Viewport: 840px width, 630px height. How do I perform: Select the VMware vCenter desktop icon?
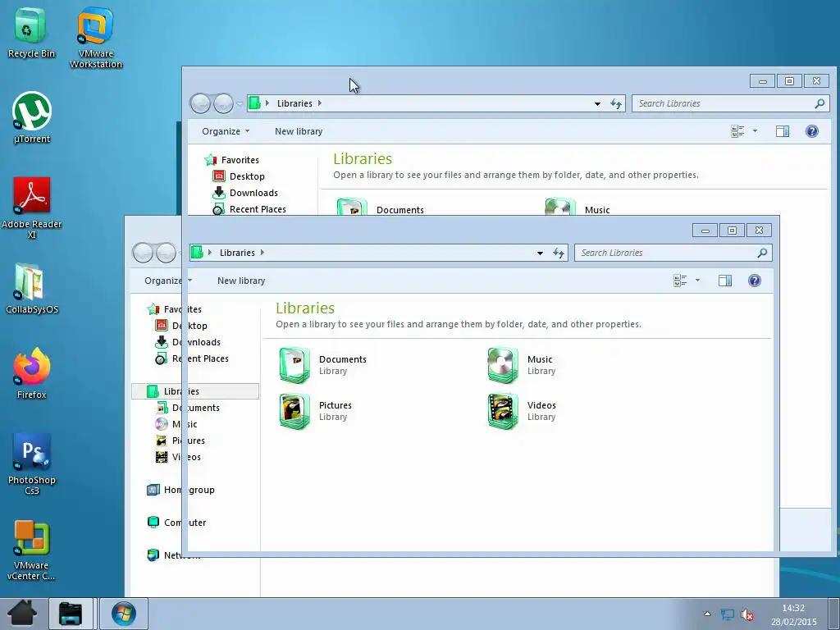(32, 550)
